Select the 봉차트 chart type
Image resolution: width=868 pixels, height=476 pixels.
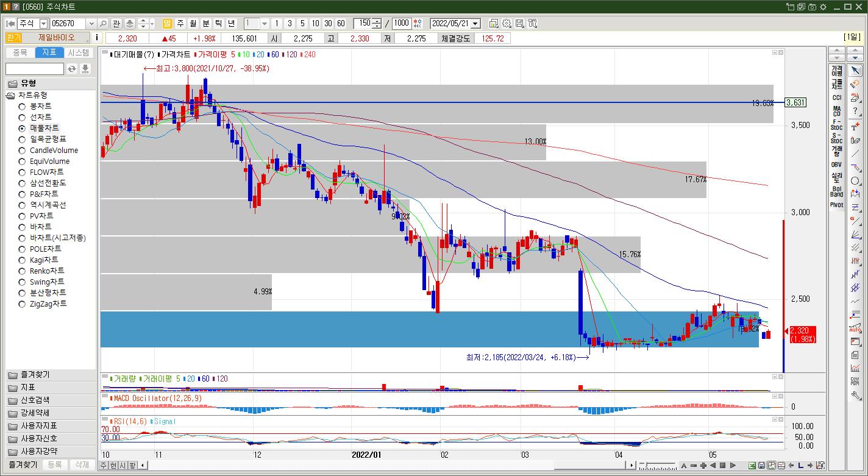(22, 107)
